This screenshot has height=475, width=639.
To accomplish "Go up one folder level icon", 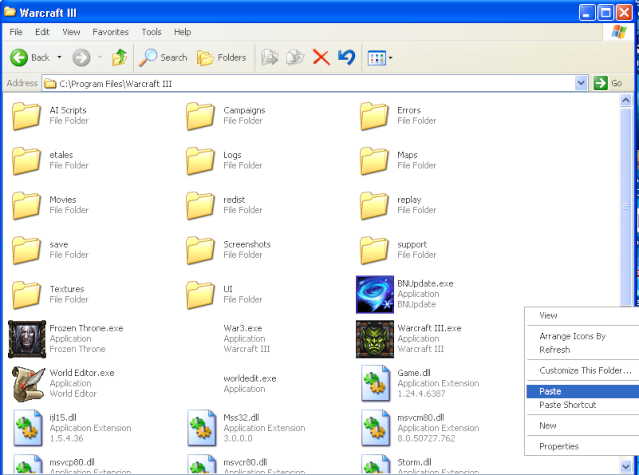I will tap(119, 57).
